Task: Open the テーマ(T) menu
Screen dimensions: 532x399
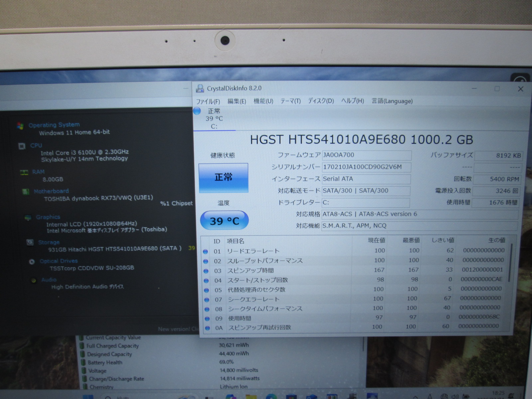Action: point(290,101)
